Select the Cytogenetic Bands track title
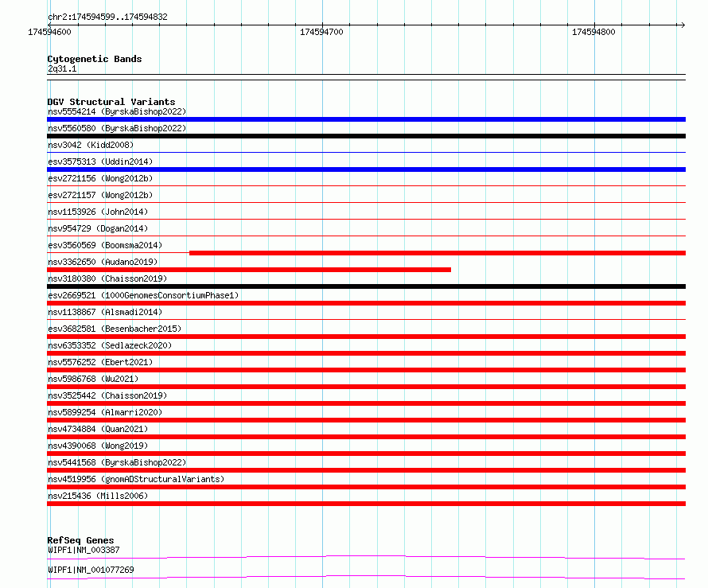This screenshot has height=588, width=708. point(95,59)
